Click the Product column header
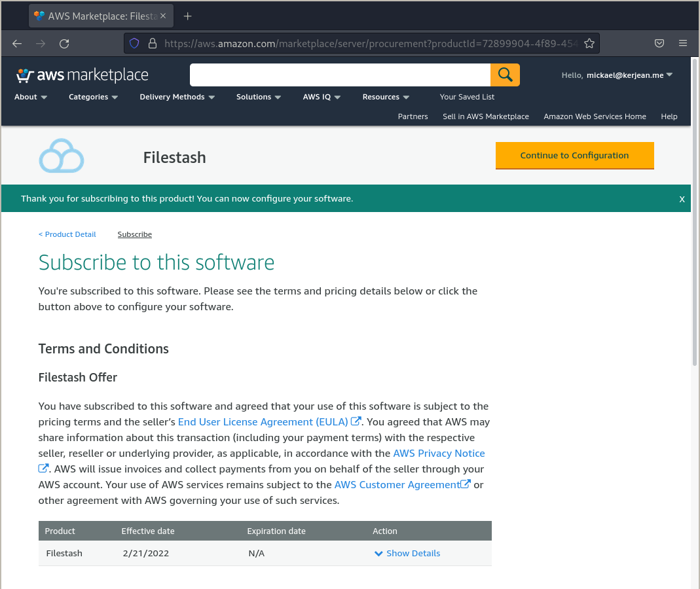The width and height of the screenshot is (700, 589). point(60,531)
